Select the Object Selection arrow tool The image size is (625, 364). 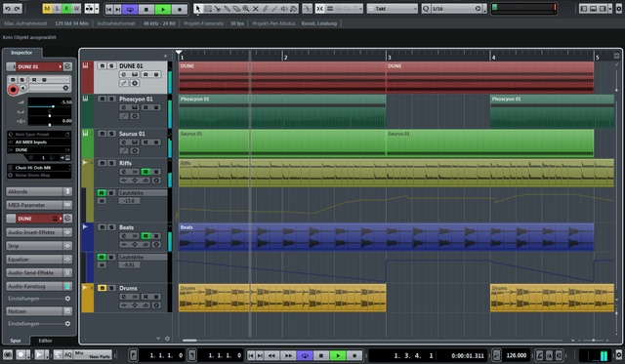click(x=198, y=9)
